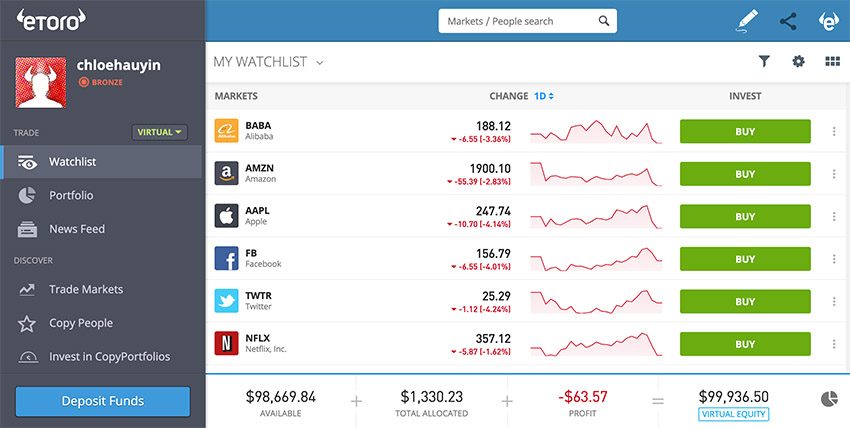850x428 pixels.
Task: Click the share icon in header
Action: tap(788, 22)
